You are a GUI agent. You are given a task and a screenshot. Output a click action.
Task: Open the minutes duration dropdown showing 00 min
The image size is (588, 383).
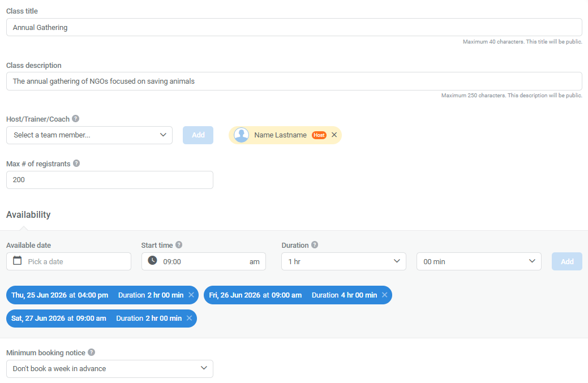pos(479,261)
